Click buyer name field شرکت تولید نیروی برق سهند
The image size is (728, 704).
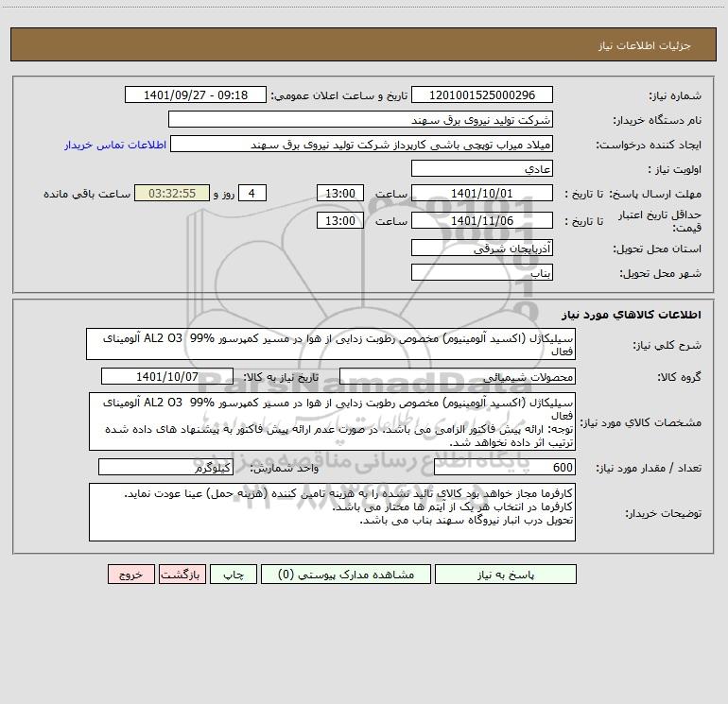pos(360,119)
